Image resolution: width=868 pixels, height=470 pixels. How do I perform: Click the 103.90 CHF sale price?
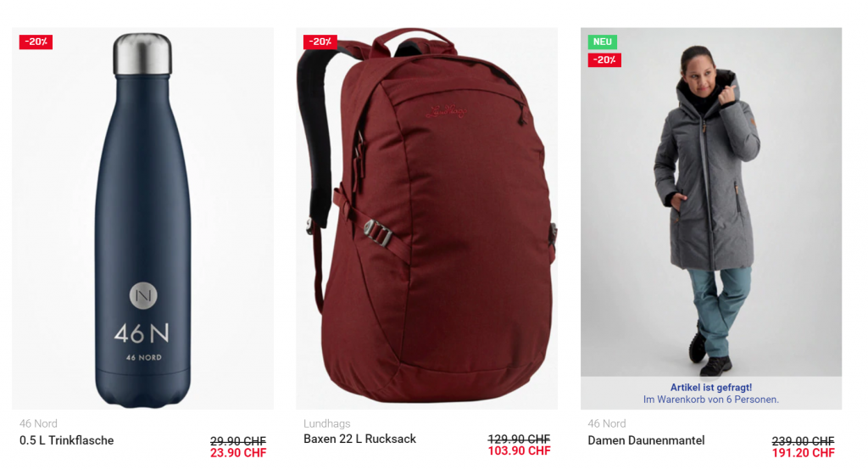coord(520,450)
